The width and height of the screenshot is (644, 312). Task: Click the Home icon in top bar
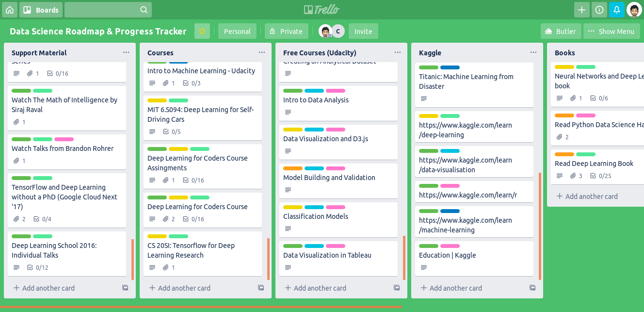[x=10, y=10]
